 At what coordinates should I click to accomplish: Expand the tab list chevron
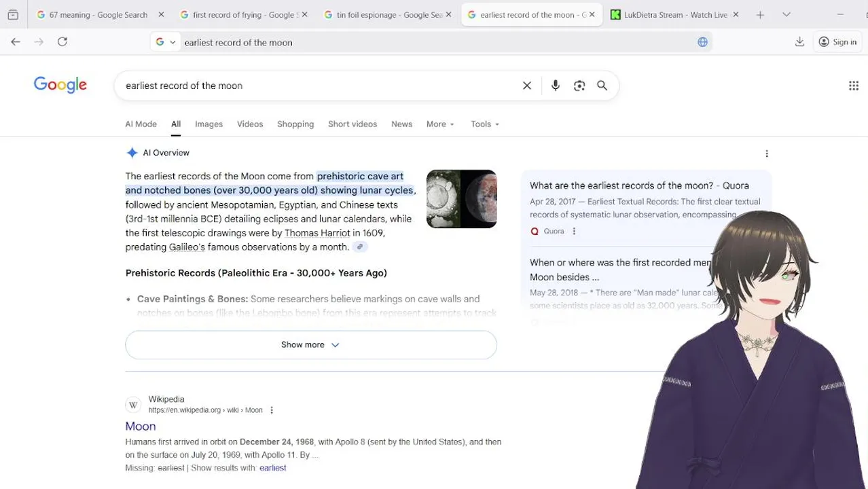[x=786, y=14]
